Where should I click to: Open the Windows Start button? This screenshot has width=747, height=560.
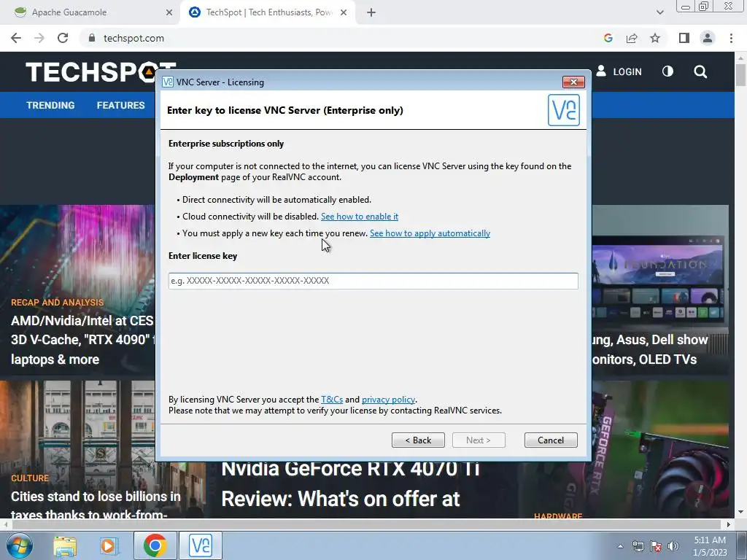(19, 545)
